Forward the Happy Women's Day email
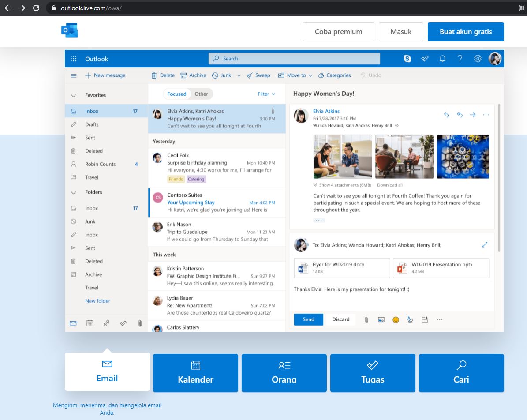This screenshot has height=420, width=527. 473,115
